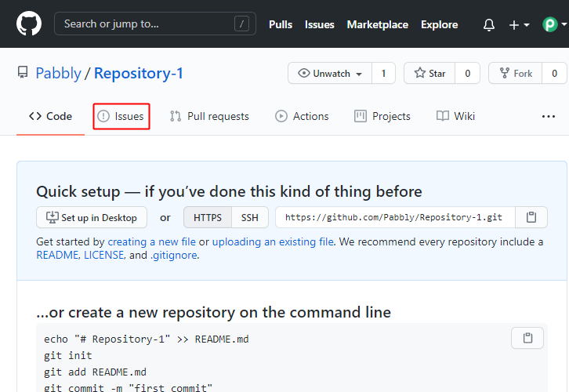Copy command line snippet with clipboard icon
Viewport: 569px width, 392px height.
tap(527, 338)
